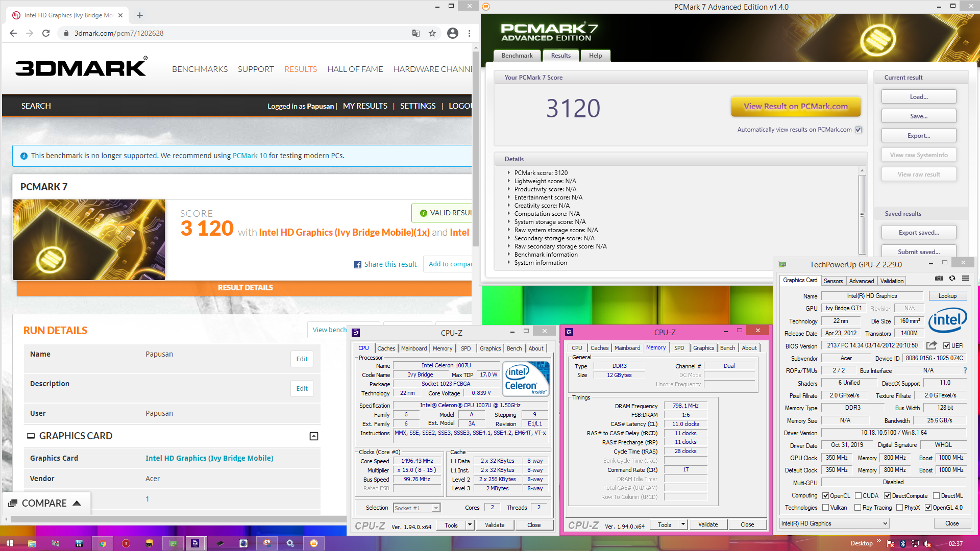Click the Facebook share icon
The width and height of the screenshot is (980, 551).
click(358, 265)
